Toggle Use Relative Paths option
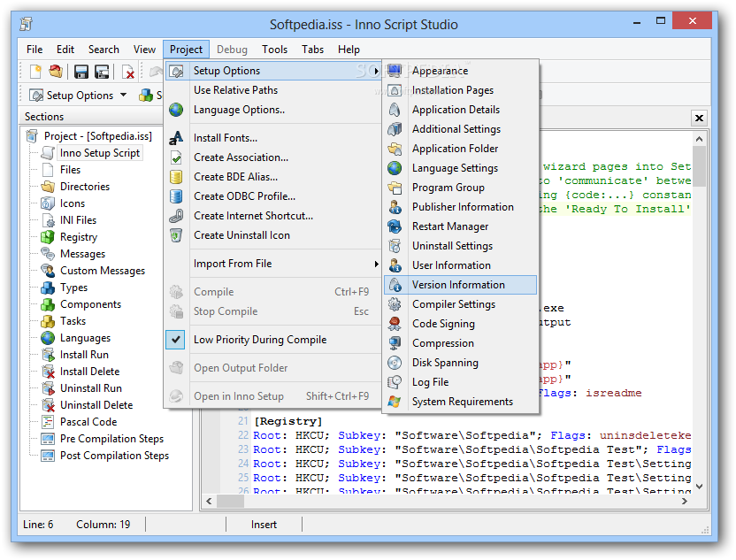Screen dimensions: 736x560 (x=235, y=90)
